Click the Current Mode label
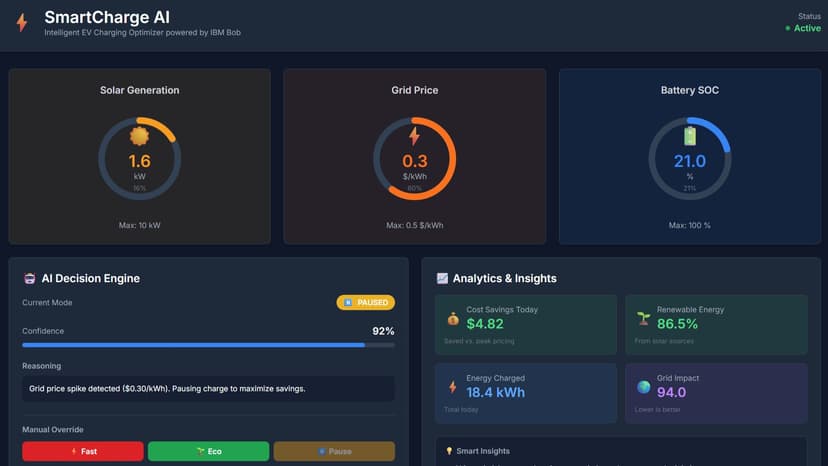 pos(47,303)
